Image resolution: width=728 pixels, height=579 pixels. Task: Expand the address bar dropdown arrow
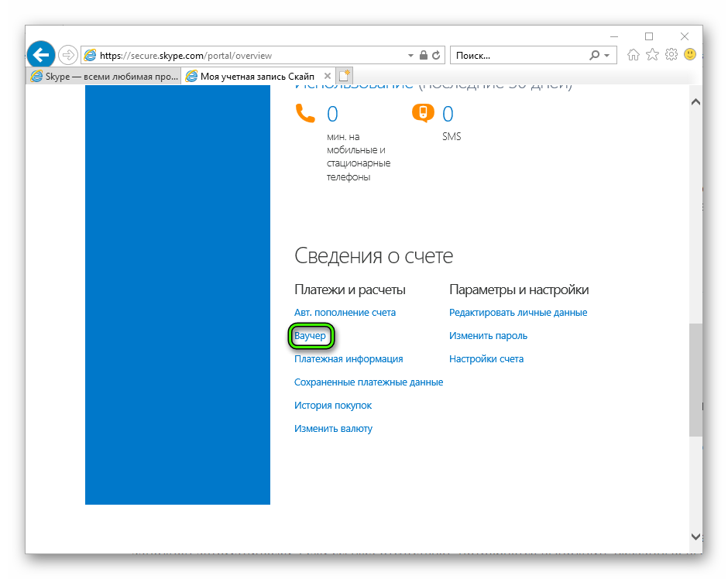(410, 56)
